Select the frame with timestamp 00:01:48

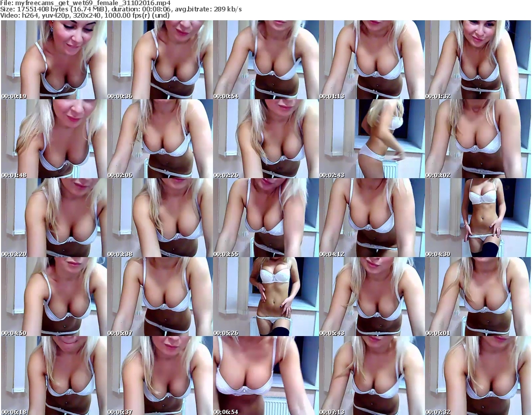coord(54,139)
